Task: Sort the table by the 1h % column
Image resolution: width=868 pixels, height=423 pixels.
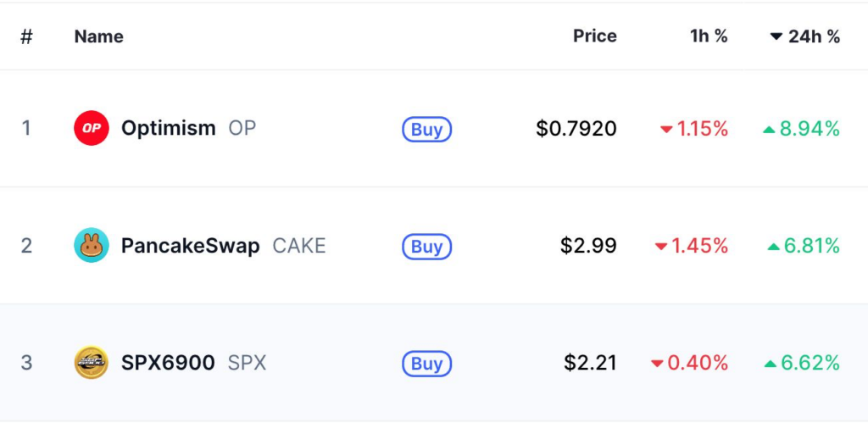Action: (x=709, y=36)
